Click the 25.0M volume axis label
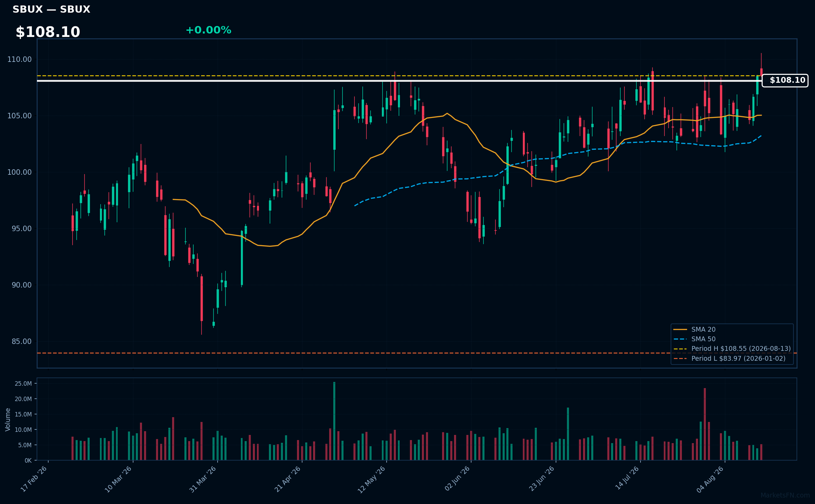 pyautogui.click(x=23, y=384)
